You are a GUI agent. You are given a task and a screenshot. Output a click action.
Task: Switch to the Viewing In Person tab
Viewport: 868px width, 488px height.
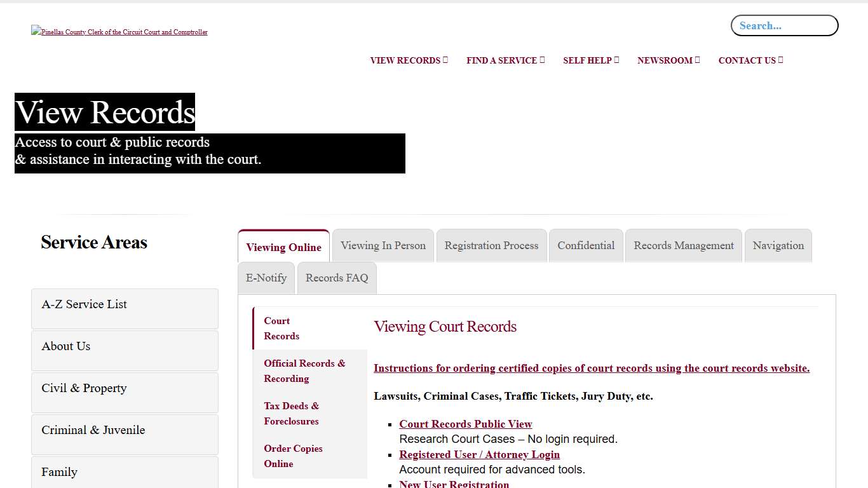[x=383, y=246]
